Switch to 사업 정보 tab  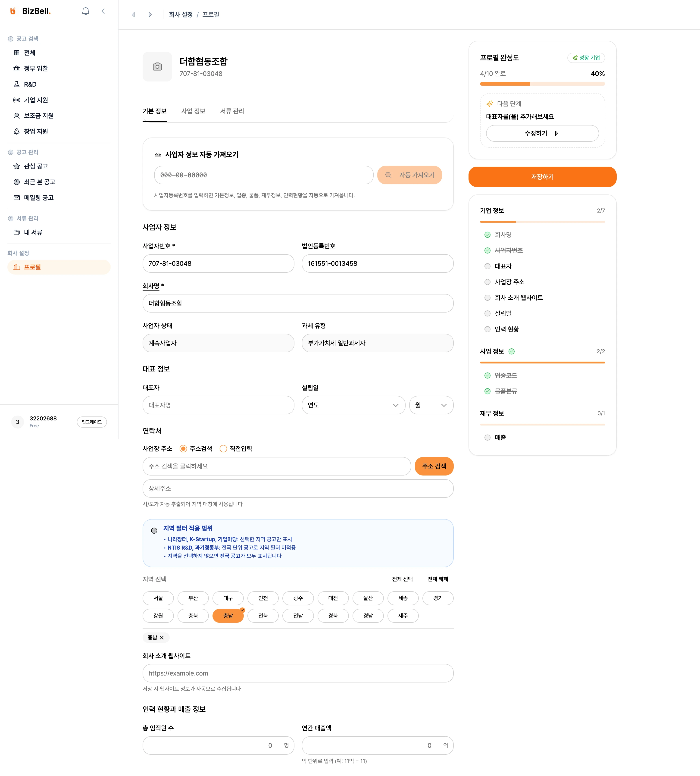[193, 111]
